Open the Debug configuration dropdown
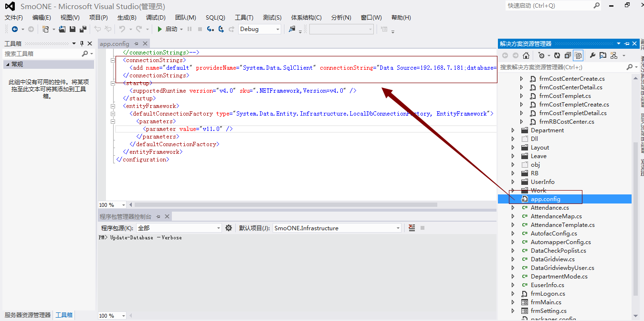 260,29
